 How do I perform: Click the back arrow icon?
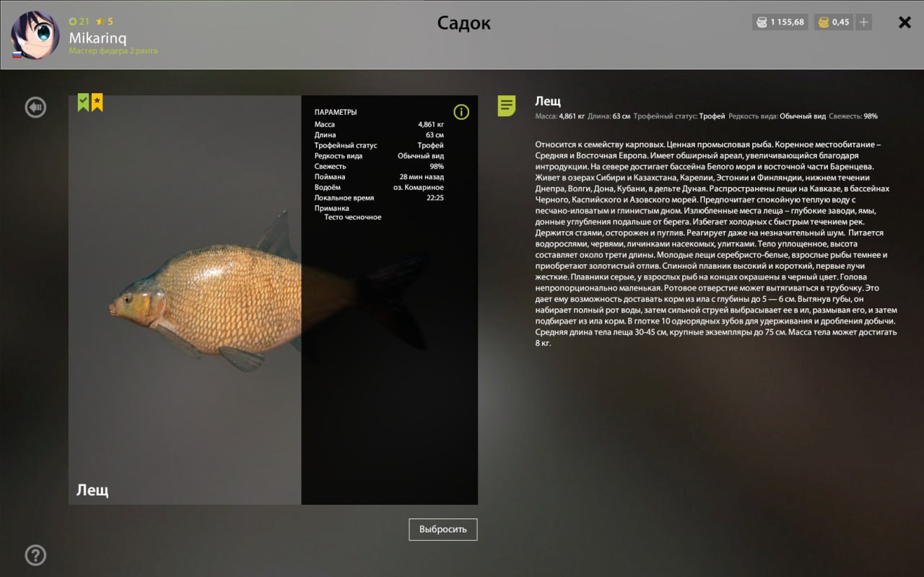point(35,108)
